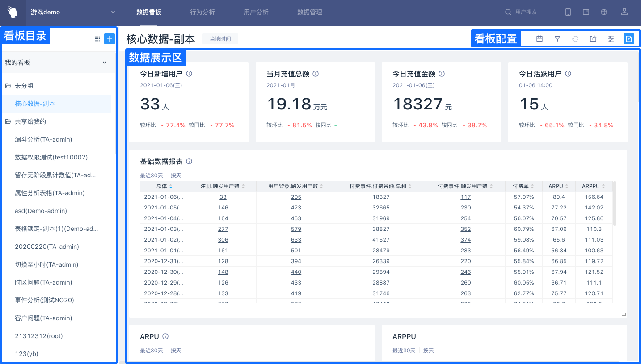Image resolution: width=641 pixels, height=364 pixels.
Task: Click the globe language icon
Action: (x=604, y=12)
